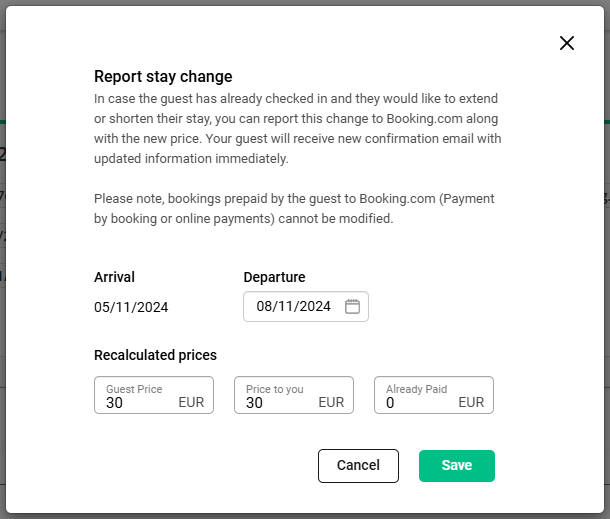Click the Already Paid floating label

(x=416, y=389)
